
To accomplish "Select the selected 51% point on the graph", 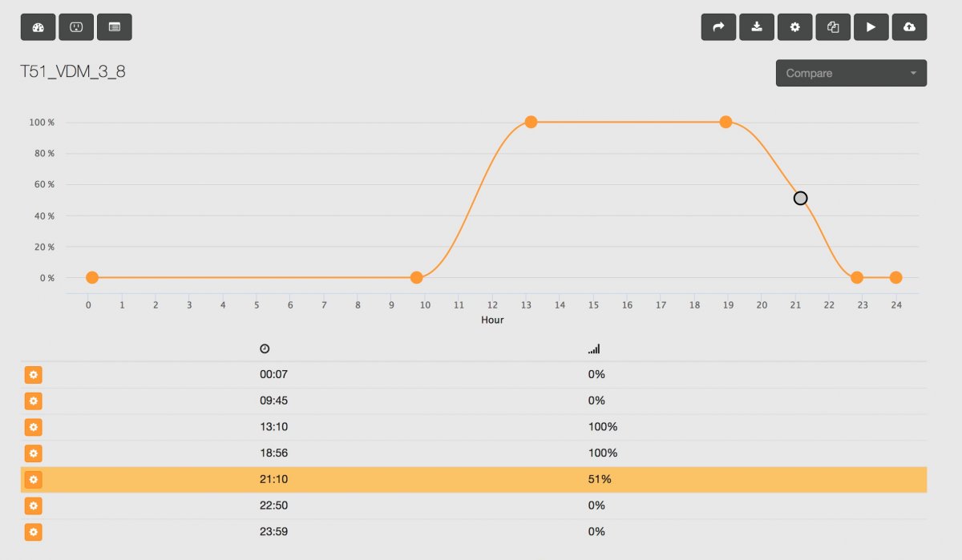I will pyautogui.click(x=800, y=198).
